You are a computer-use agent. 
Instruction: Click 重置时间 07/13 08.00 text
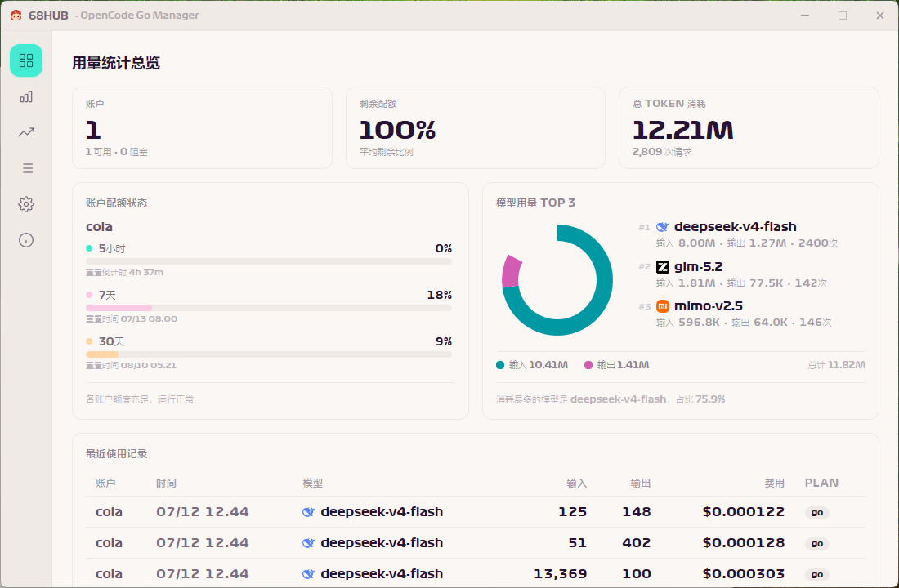[132, 318]
